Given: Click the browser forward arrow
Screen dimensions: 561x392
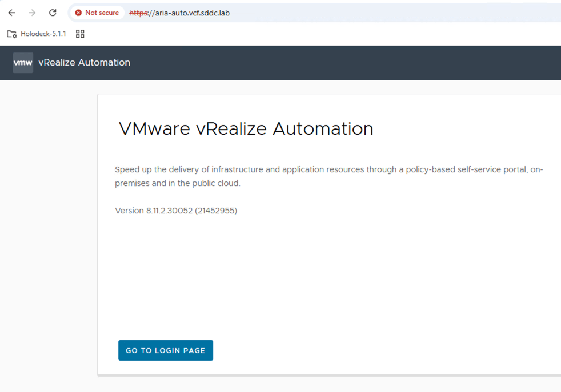Looking at the screenshot, I should click(x=32, y=13).
